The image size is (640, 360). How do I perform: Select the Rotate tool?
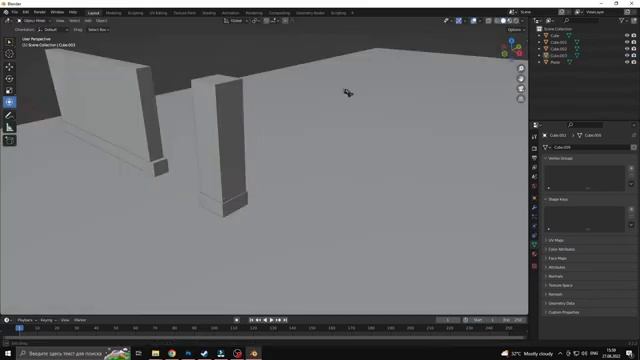[x=9, y=79]
